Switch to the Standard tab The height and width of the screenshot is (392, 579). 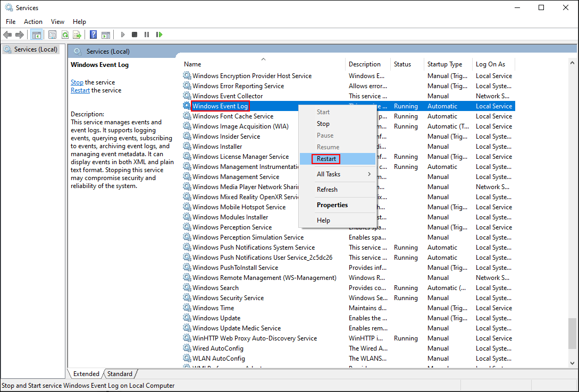[x=120, y=374]
